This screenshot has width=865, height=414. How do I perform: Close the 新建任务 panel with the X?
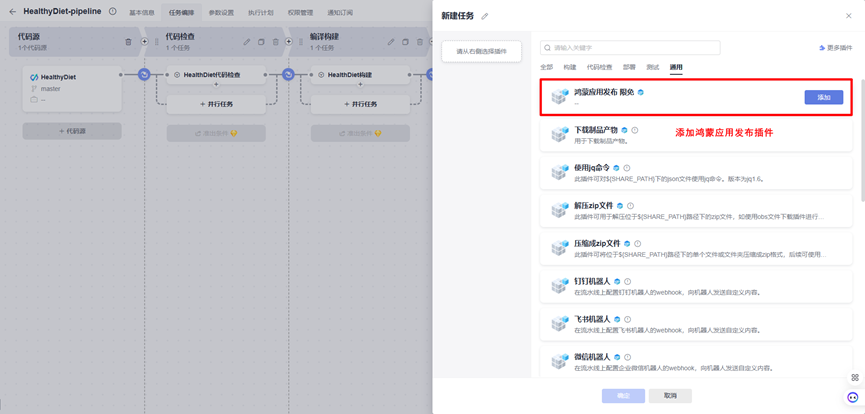(x=848, y=16)
